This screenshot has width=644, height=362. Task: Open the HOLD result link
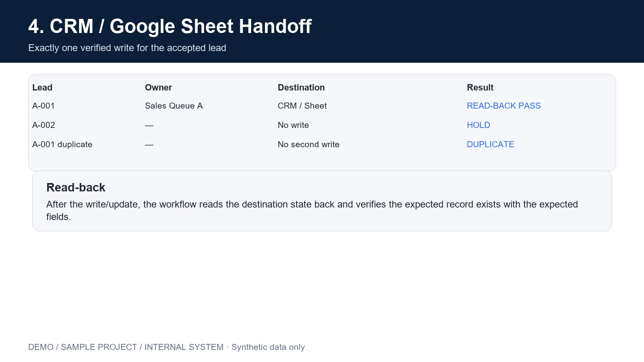click(x=478, y=125)
